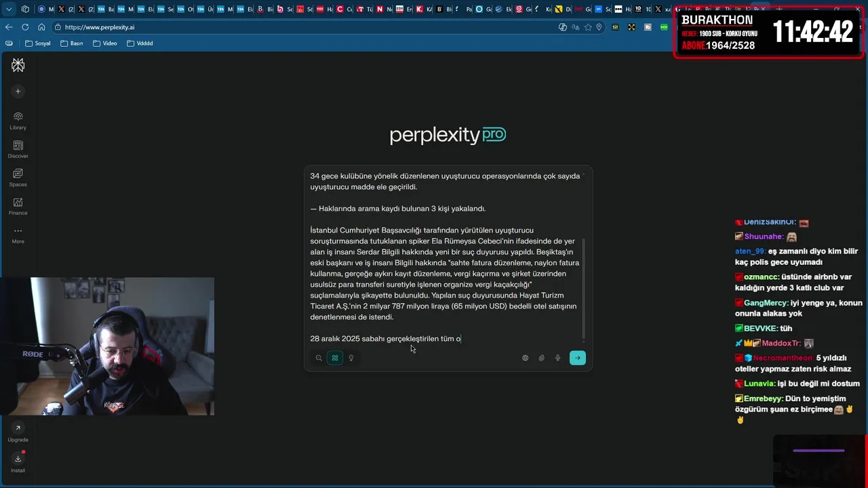Open the Discover section

[18, 150]
